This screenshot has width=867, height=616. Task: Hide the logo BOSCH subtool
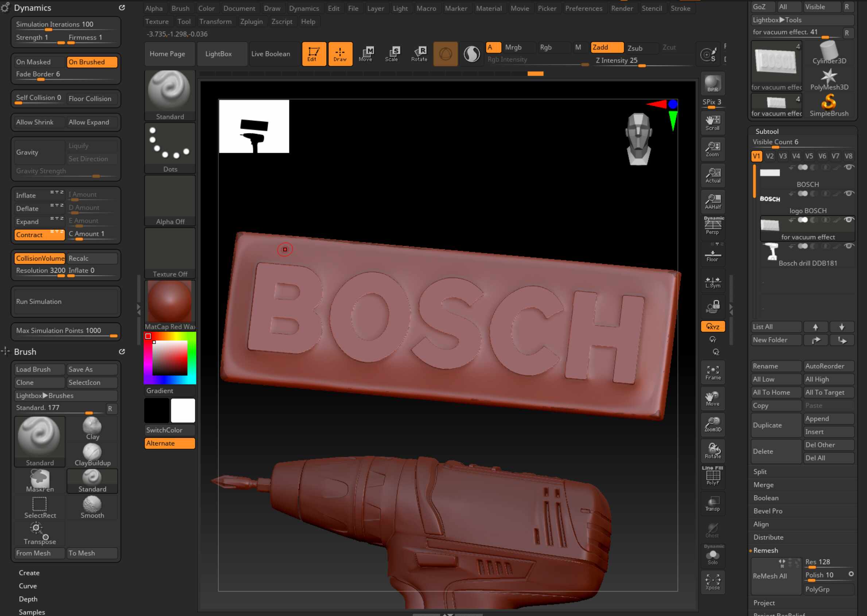[849, 194]
